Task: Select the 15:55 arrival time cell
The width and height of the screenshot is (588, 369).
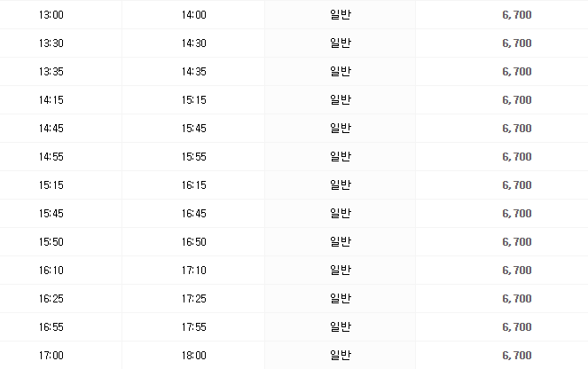Action: click(x=193, y=157)
